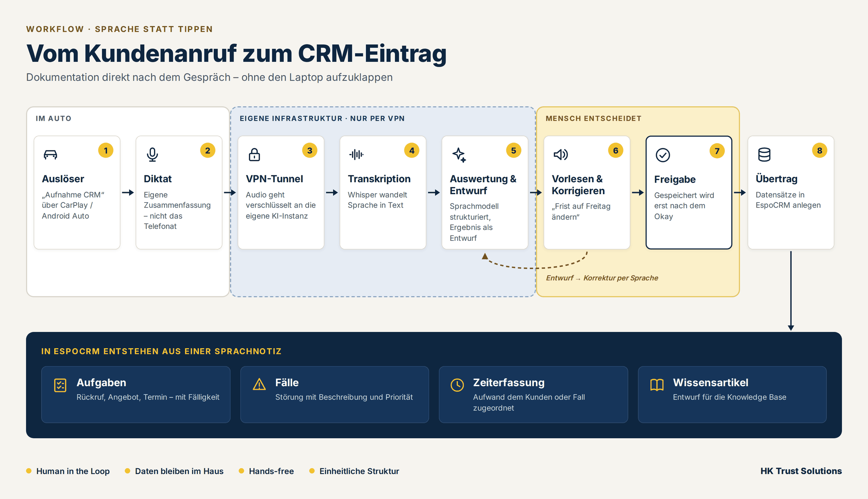868x499 pixels.
Task: Click the checkmark circle icon in Freigabe
Action: tap(663, 155)
